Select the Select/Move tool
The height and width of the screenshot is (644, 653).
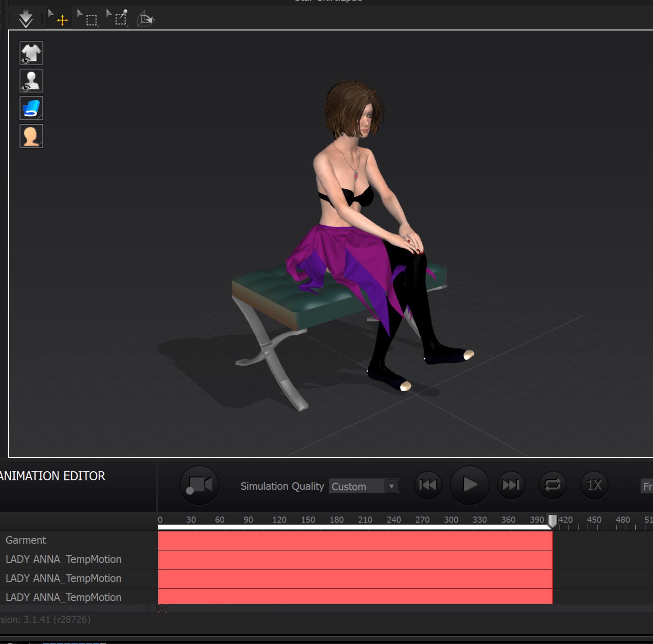(58, 18)
